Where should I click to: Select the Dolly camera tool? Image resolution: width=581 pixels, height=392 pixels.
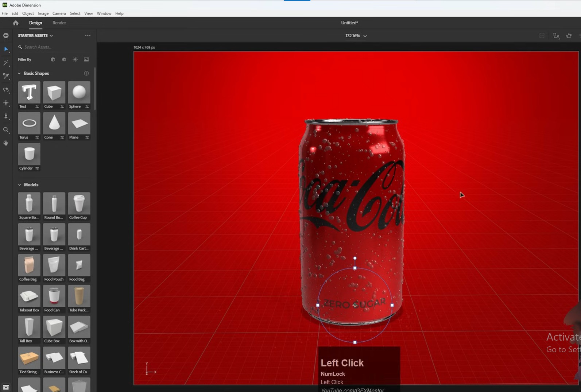(x=6, y=116)
